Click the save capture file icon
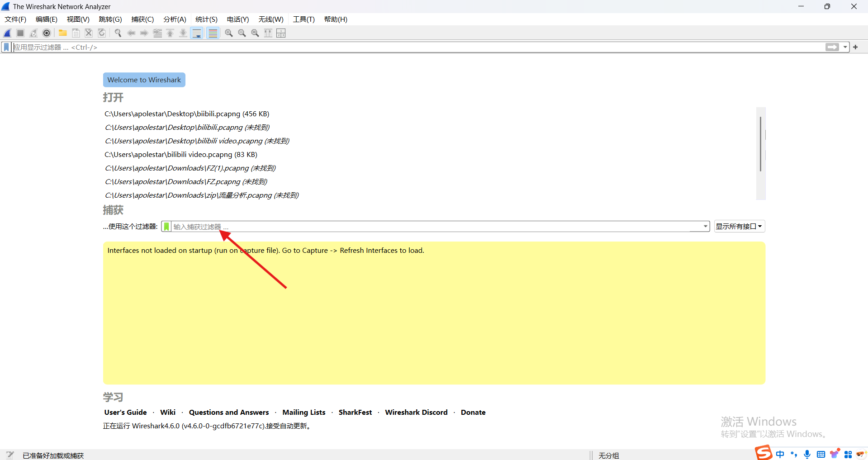 click(76, 33)
